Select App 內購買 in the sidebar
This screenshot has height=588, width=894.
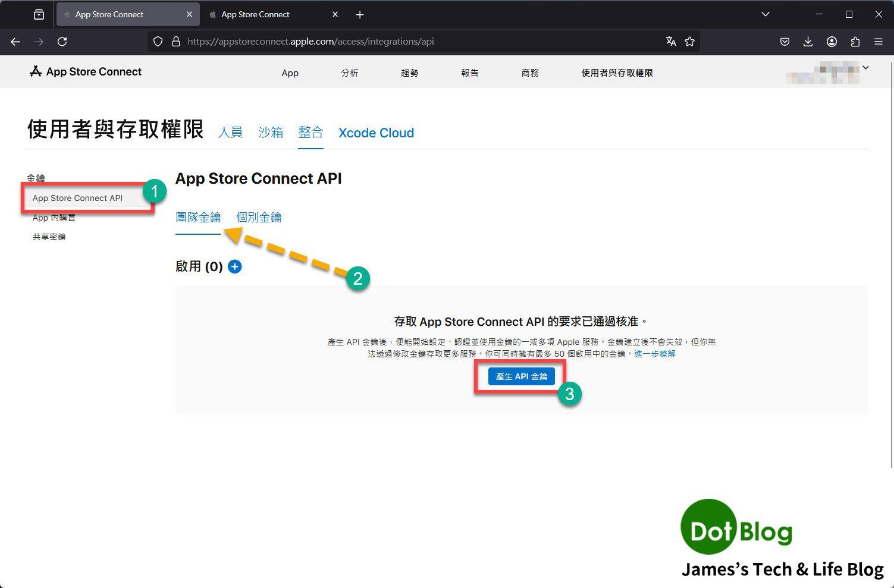pyautogui.click(x=54, y=218)
